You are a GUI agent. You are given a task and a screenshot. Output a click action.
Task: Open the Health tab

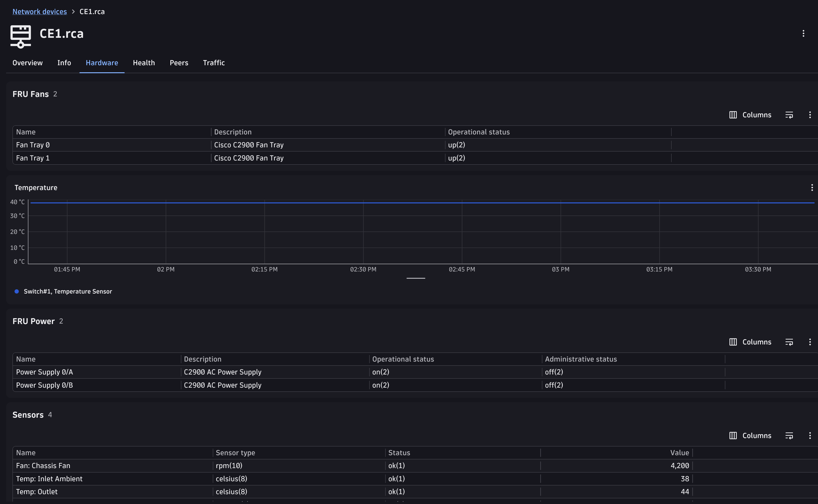pyautogui.click(x=144, y=63)
